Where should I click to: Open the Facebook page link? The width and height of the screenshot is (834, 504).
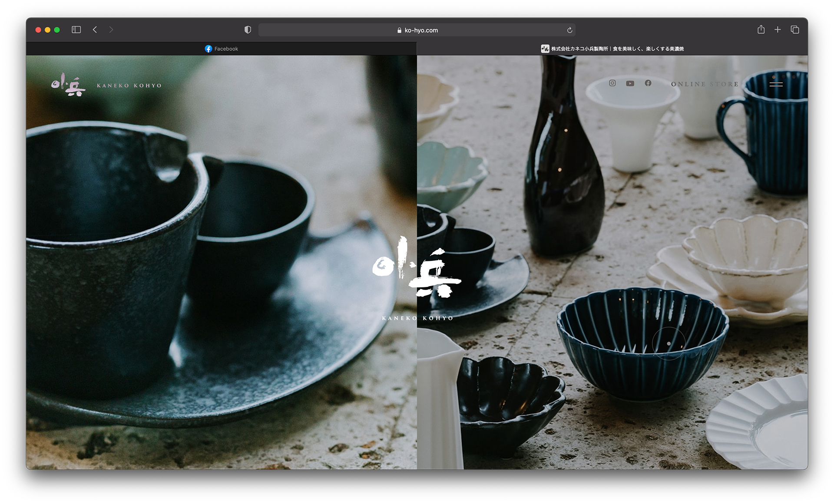coord(648,83)
